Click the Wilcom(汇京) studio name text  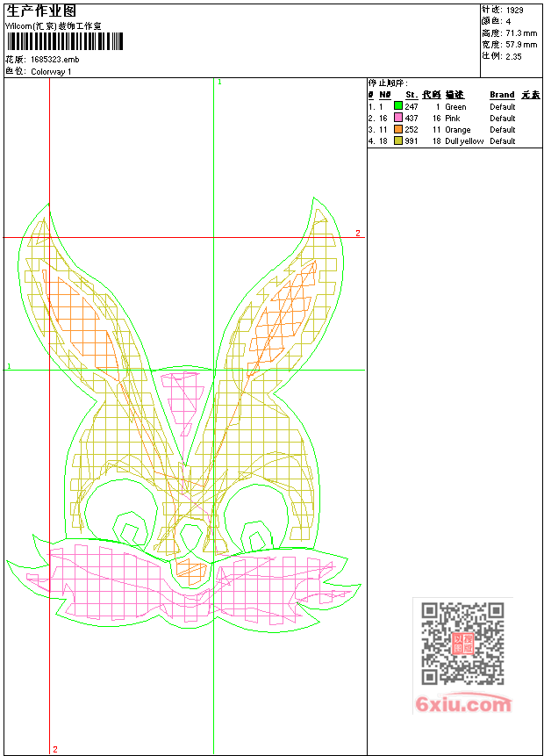[53, 26]
